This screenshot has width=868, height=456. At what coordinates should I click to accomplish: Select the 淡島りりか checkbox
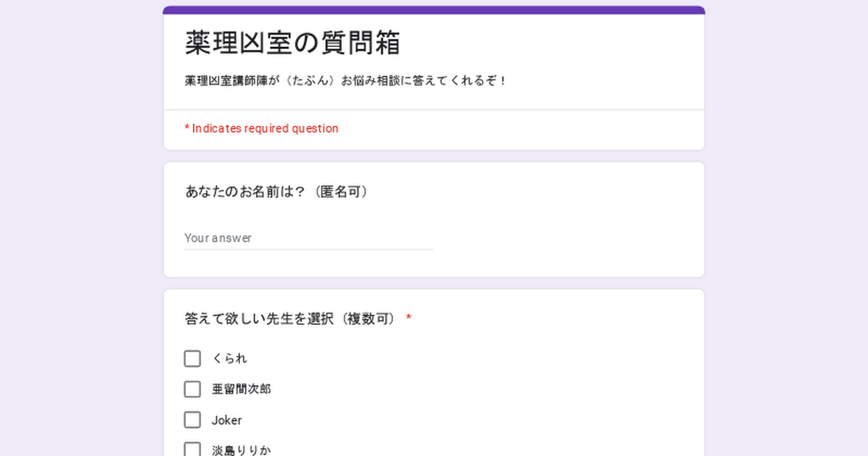[192, 449]
